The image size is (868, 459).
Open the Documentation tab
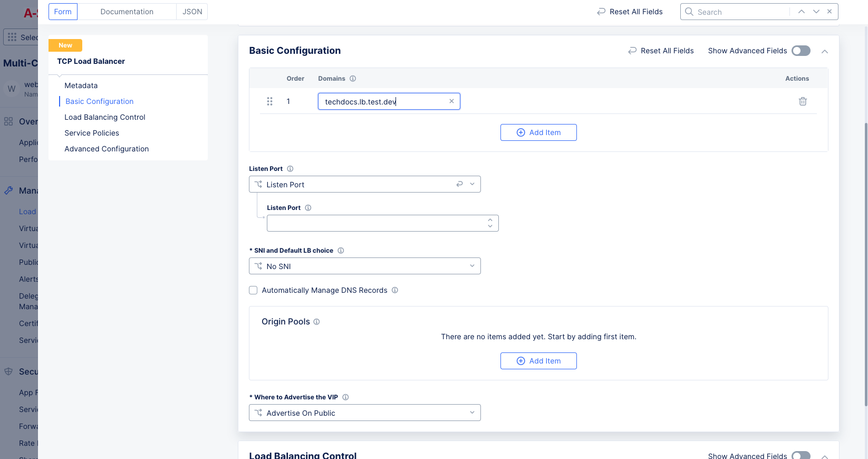pos(127,12)
